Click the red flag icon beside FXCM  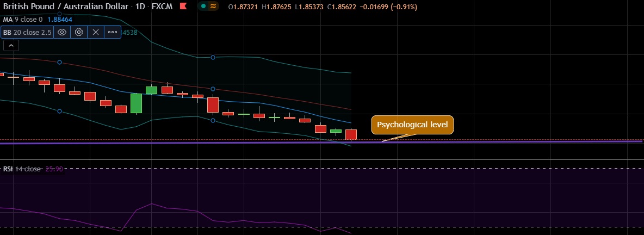click(183, 6)
